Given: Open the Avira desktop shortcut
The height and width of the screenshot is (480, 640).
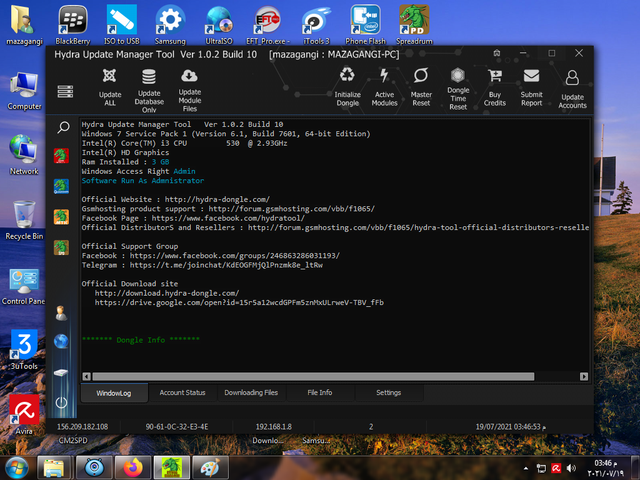Looking at the screenshot, I should [x=24, y=414].
